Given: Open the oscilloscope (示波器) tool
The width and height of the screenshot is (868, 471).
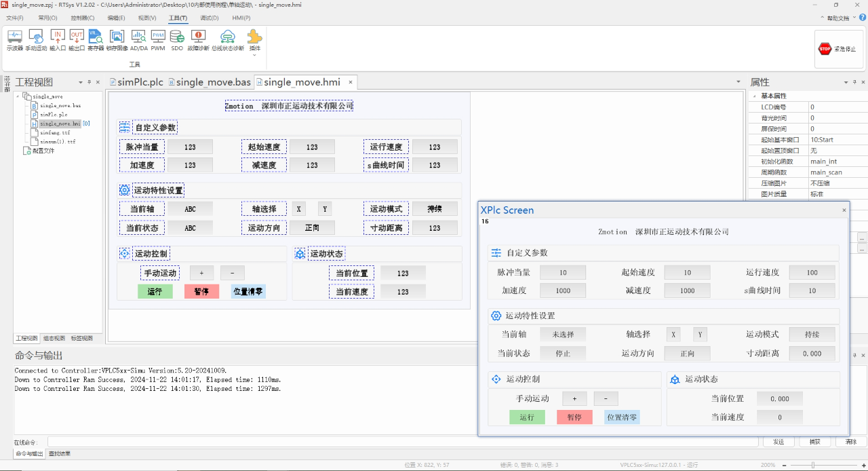Looking at the screenshot, I should point(15,40).
